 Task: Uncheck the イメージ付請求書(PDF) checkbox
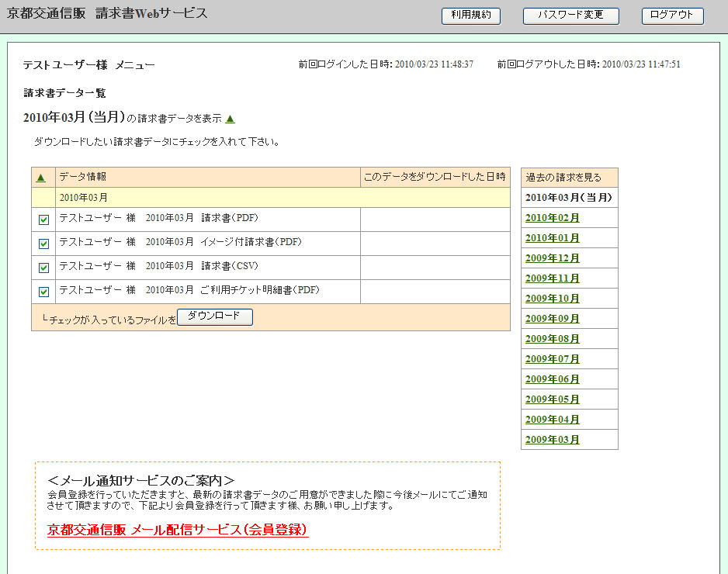pos(43,244)
